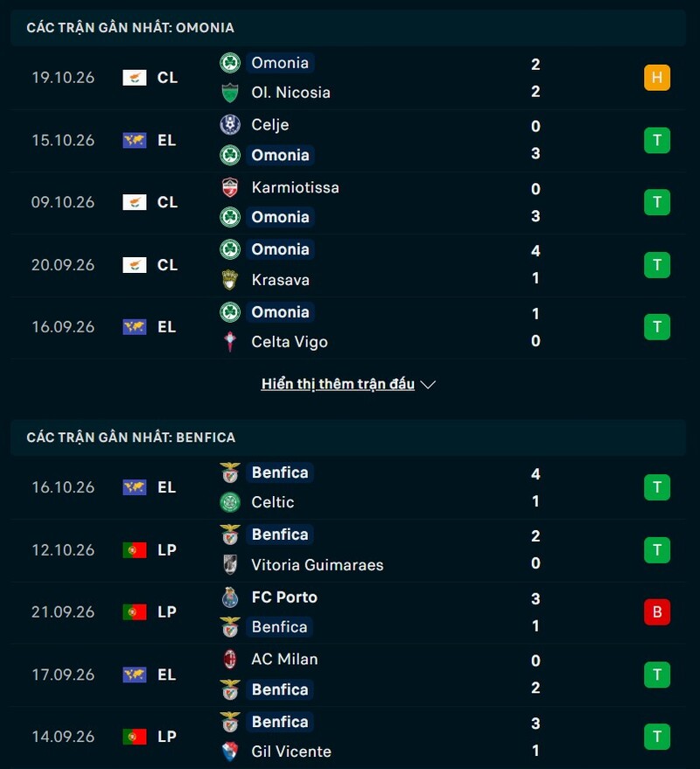The width and height of the screenshot is (700, 769).
Task: Click chevron beside Hiển thị thêm trận đấu
Action: (428, 385)
